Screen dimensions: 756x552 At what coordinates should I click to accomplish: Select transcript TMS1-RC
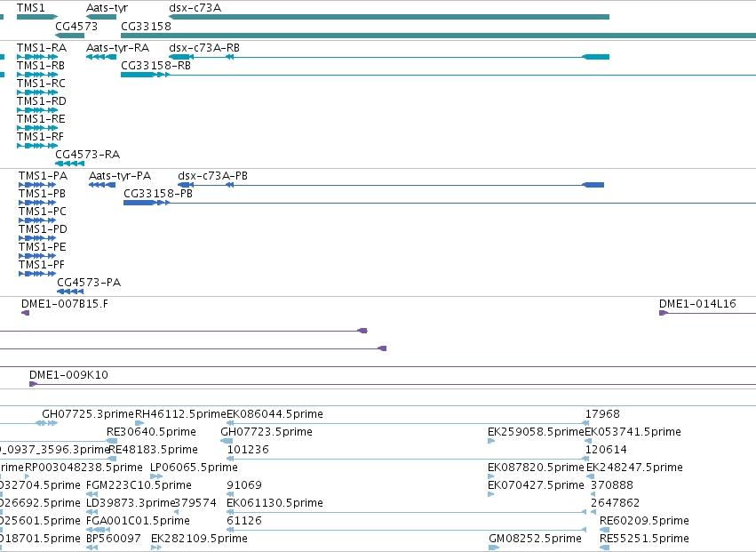37,92
